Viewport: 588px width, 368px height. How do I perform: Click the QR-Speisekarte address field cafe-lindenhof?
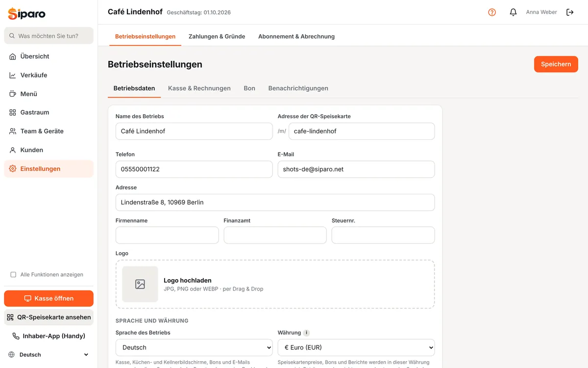[362, 131]
